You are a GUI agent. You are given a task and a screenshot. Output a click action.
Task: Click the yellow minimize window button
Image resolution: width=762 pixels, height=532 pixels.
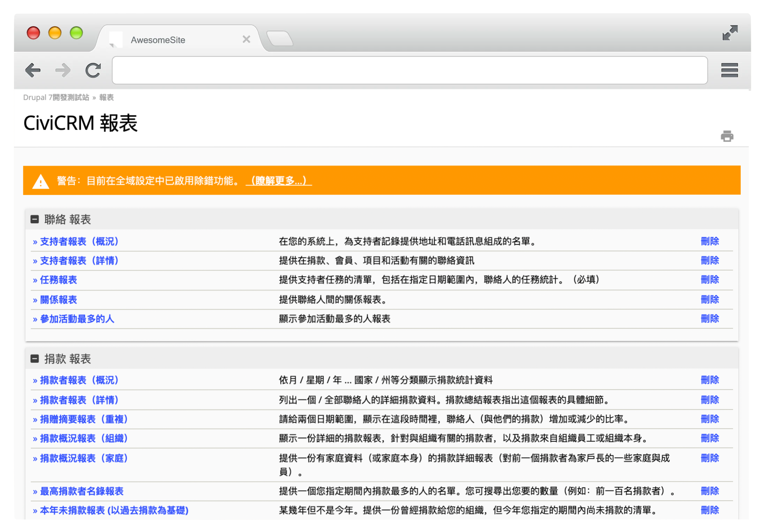(55, 33)
